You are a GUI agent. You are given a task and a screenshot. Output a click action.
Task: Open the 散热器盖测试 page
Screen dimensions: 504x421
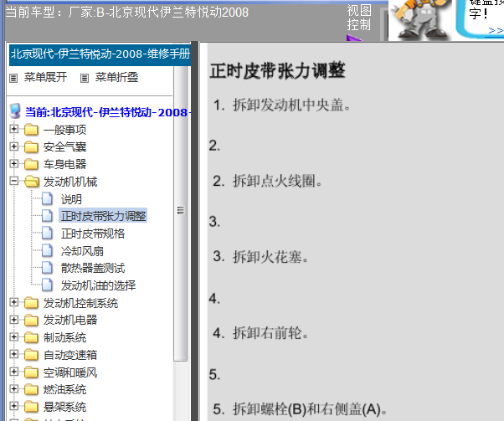(x=93, y=268)
